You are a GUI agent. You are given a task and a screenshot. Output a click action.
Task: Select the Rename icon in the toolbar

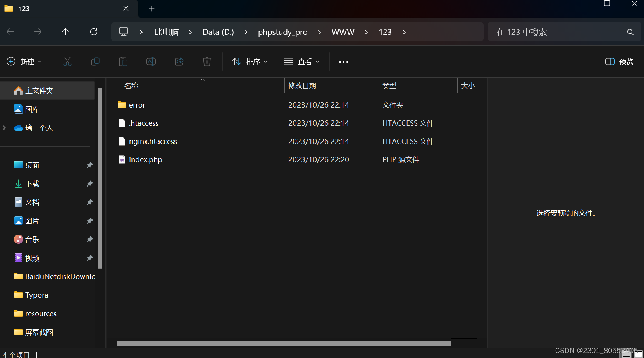point(151,62)
